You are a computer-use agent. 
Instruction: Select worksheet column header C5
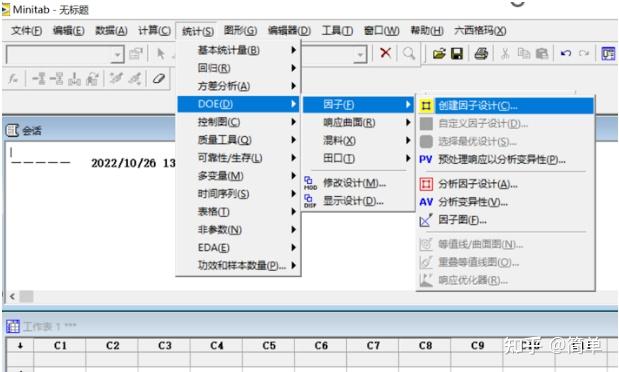point(269,346)
